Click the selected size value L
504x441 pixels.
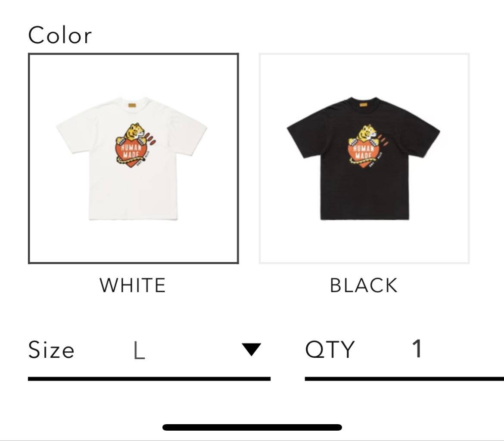pyautogui.click(x=139, y=350)
